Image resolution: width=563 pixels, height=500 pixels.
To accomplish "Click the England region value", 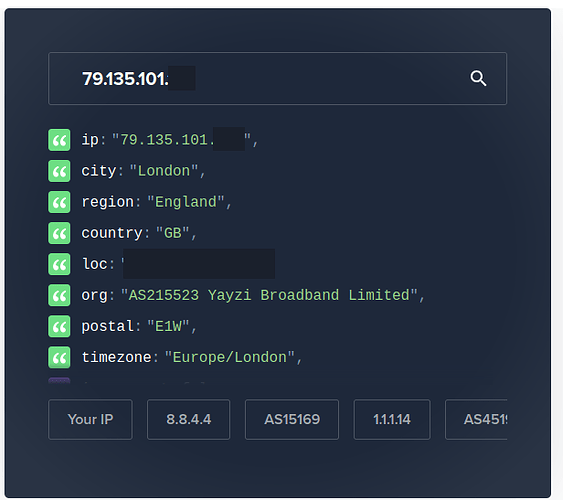I will (186, 202).
